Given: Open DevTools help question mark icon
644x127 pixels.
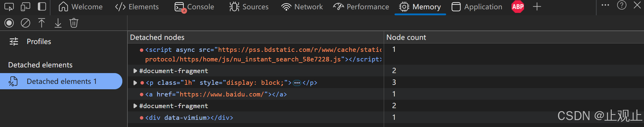Looking at the screenshot, I should 622,5.
